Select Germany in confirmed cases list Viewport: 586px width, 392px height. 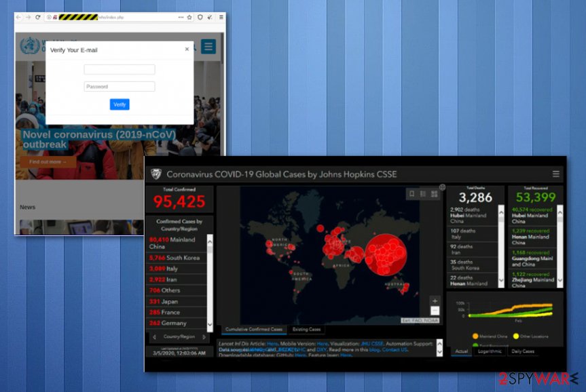176,323
